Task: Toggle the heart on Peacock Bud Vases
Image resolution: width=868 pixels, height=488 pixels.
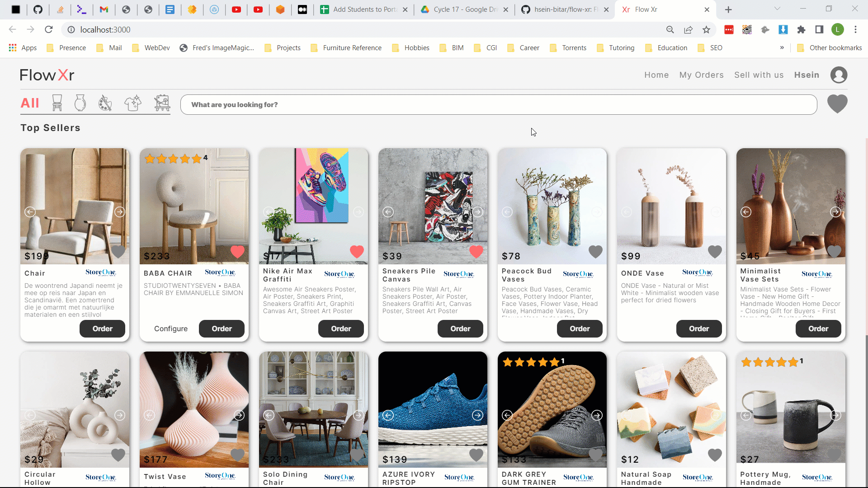Action: (595, 251)
